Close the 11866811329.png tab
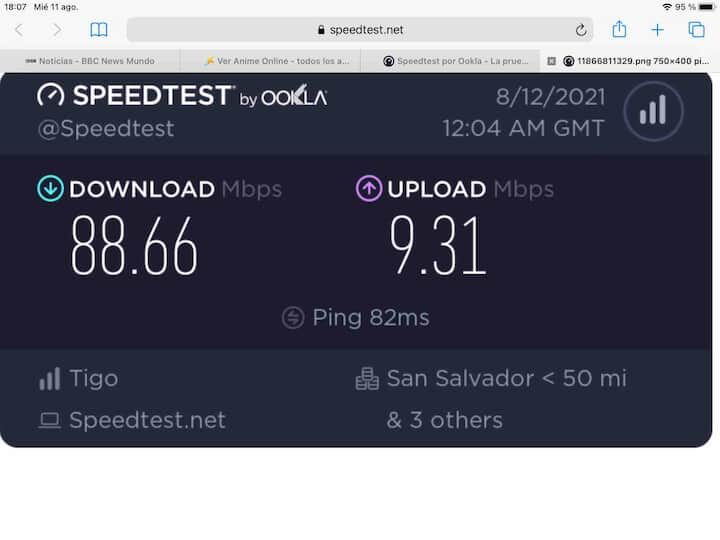This screenshot has height=540, width=720. tap(551, 61)
